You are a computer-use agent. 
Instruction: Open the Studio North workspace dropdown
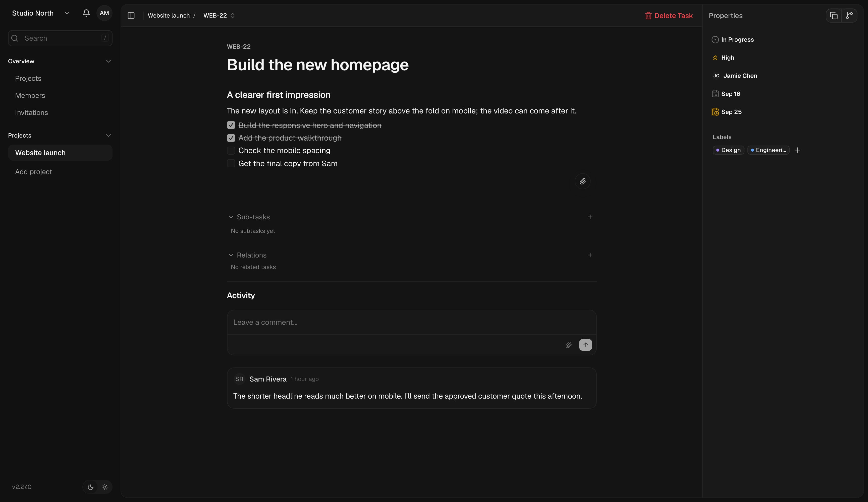pyautogui.click(x=41, y=13)
